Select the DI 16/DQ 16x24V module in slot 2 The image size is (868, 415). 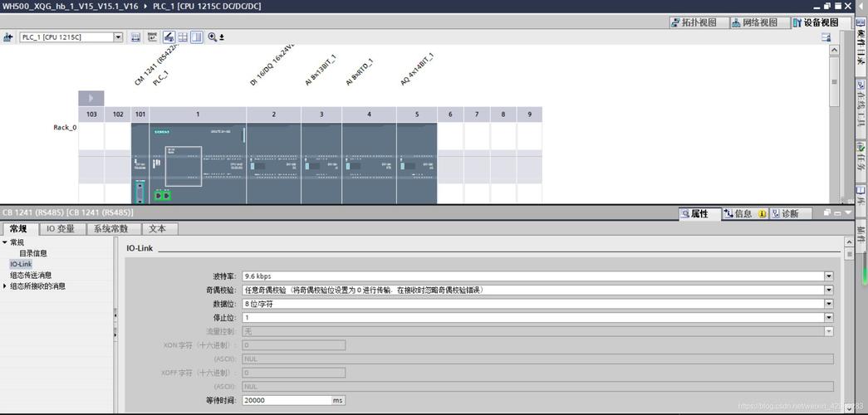coord(273,164)
